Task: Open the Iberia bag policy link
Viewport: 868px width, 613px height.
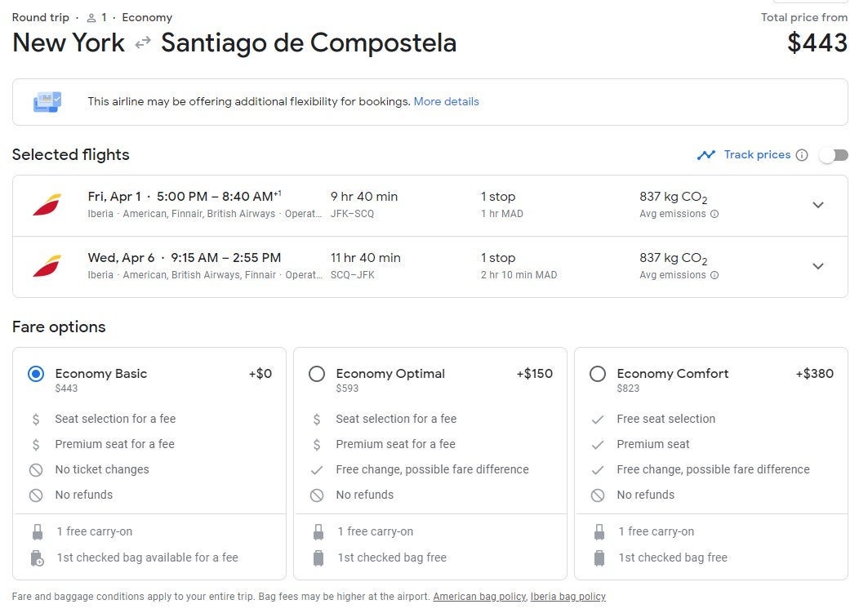Action: [568, 597]
